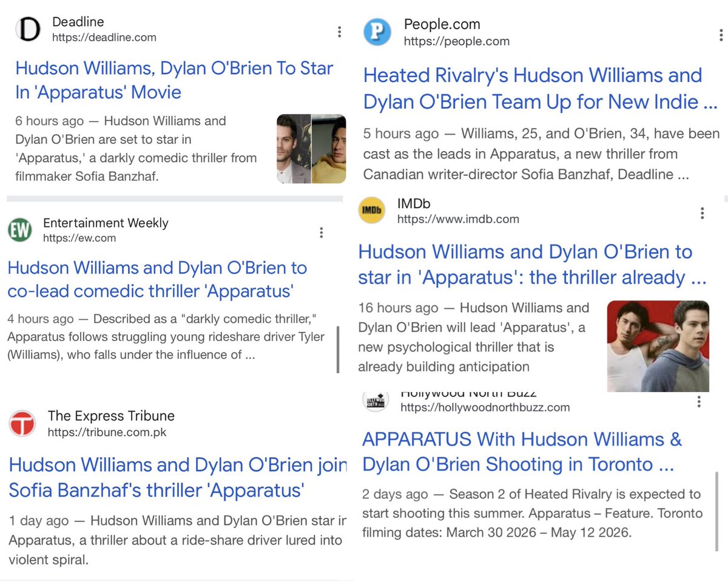Click the '2 days ago' Toronto filming snippet

pos(532,514)
